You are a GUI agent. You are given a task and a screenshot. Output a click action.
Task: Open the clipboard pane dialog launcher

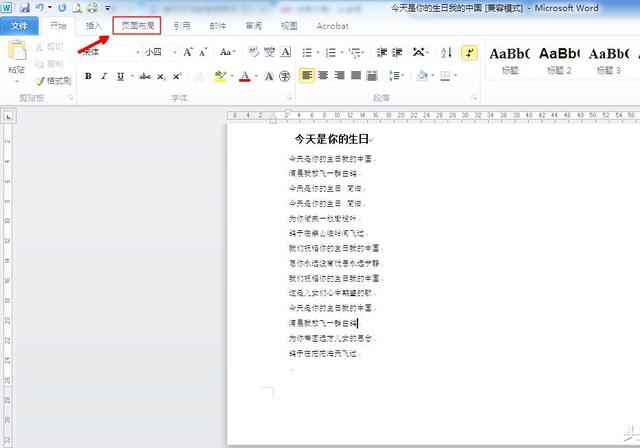coord(71,98)
